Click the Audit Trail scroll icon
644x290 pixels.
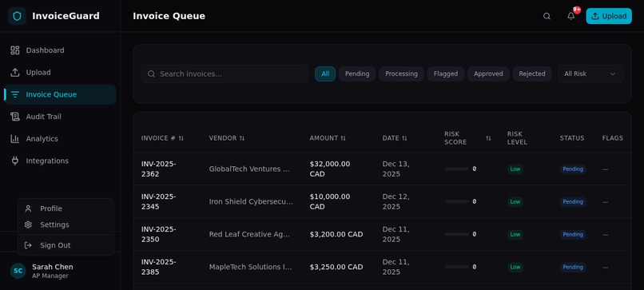pyautogui.click(x=15, y=117)
